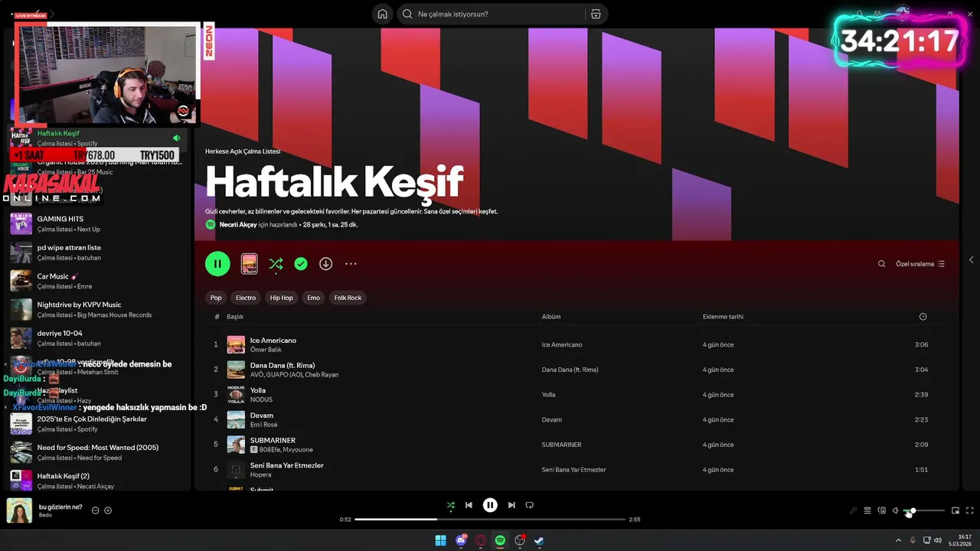
Task: Open the play queue icon
Action: coord(867,510)
